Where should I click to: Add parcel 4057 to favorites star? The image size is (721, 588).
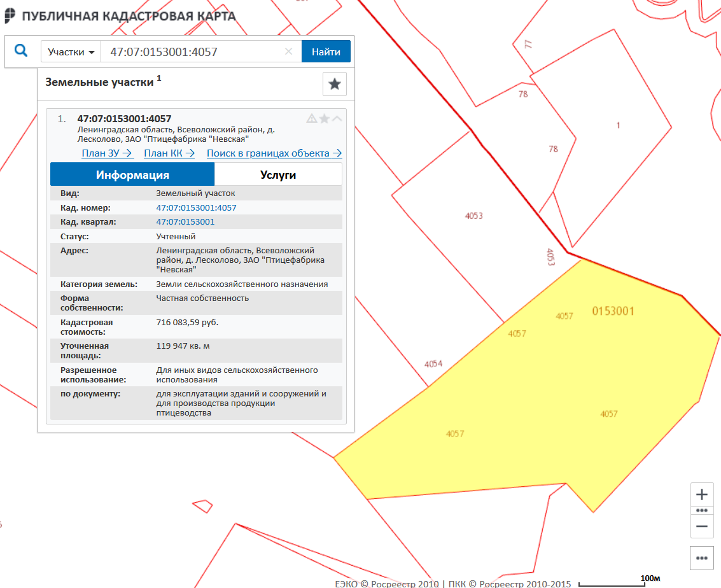325,118
